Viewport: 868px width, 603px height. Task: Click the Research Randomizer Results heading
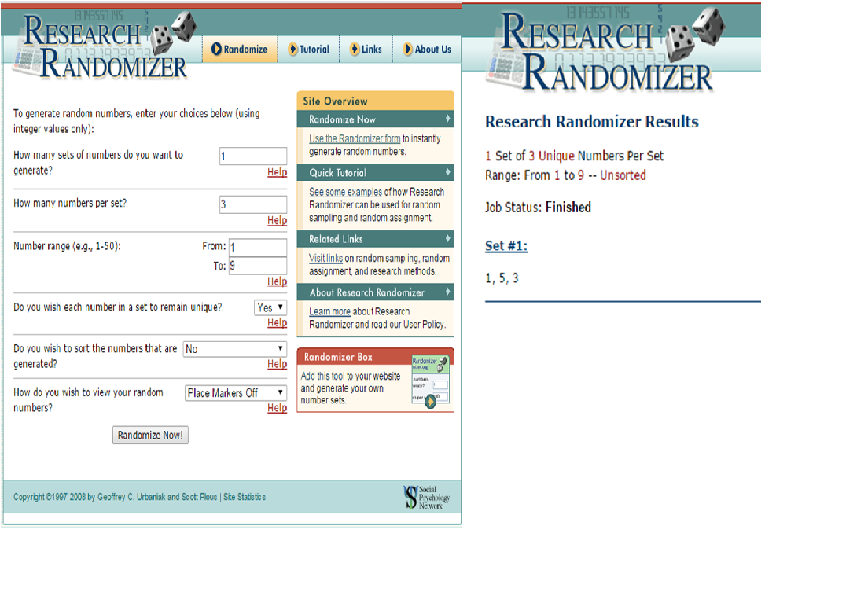(x=592, y=122)
